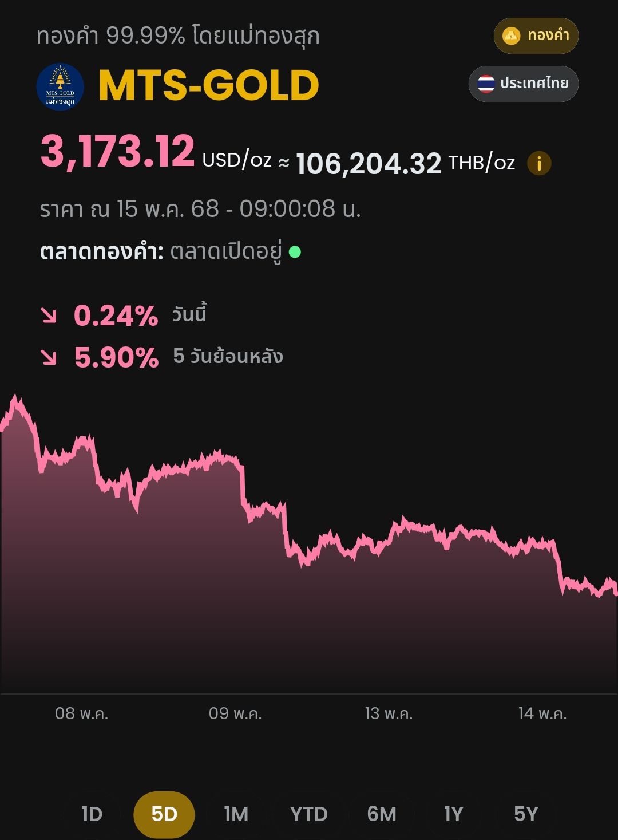Select the 5Y time range
The height and width of the screenshot is (840, 618).
pyautogui.click(x=526, y=814)
